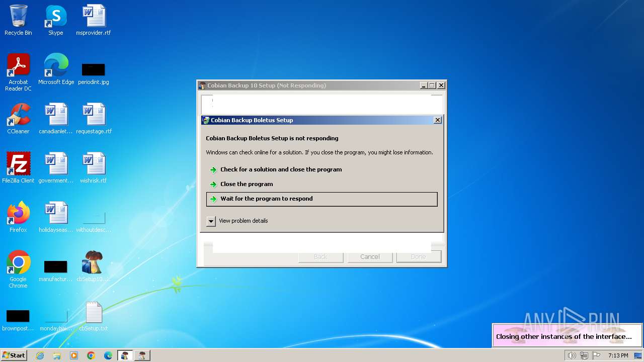
Task: Maximize the Cobian Backup 10 Setup window
Action: [432, 85]
